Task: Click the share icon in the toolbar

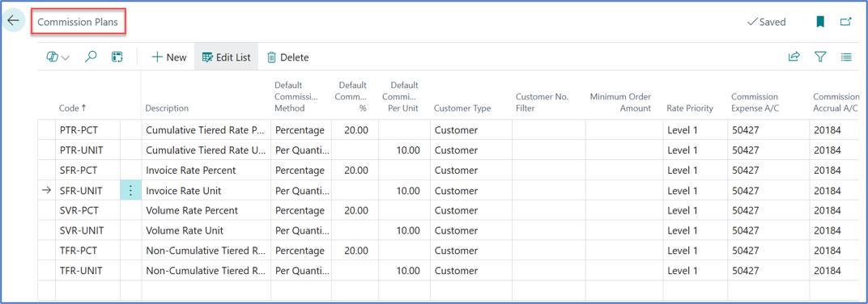Action: tap(794, 57)
